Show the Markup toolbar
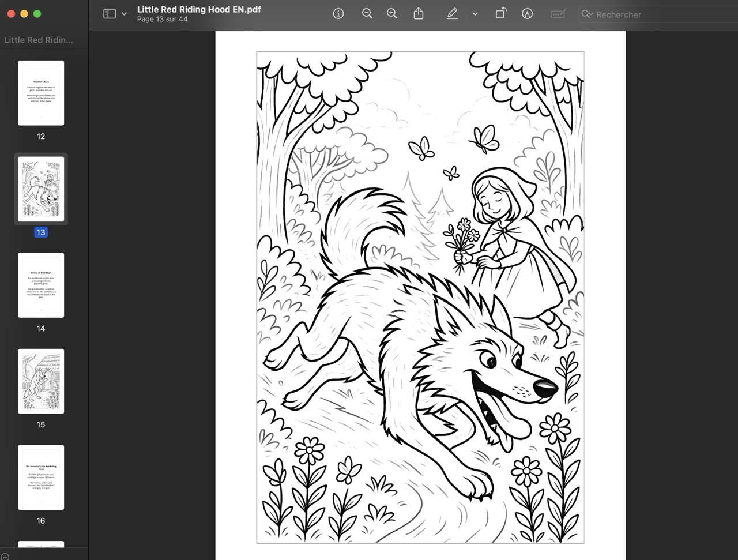Viewport: 738px width, 560px height. pyautogui.click(x=527, y=14)
